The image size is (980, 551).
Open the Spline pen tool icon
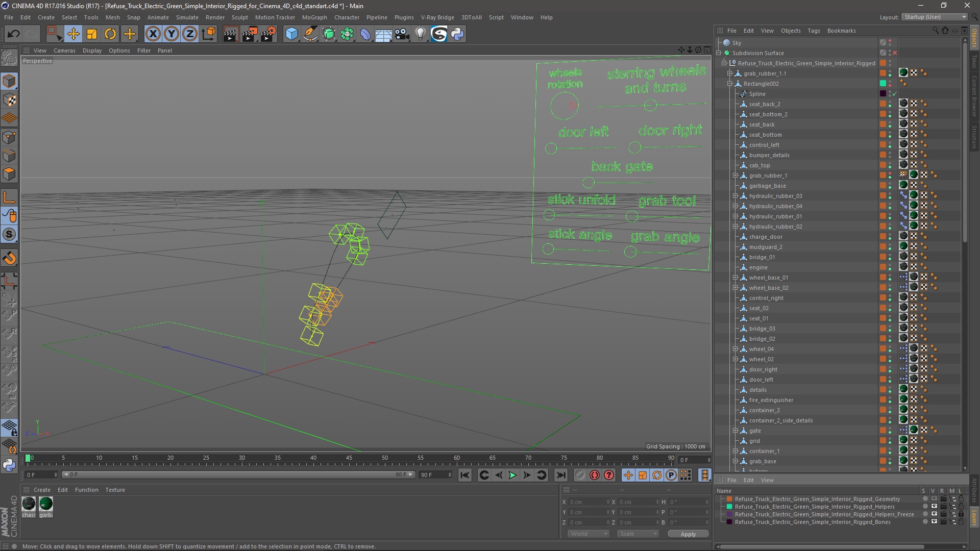(x=310, y=34)
